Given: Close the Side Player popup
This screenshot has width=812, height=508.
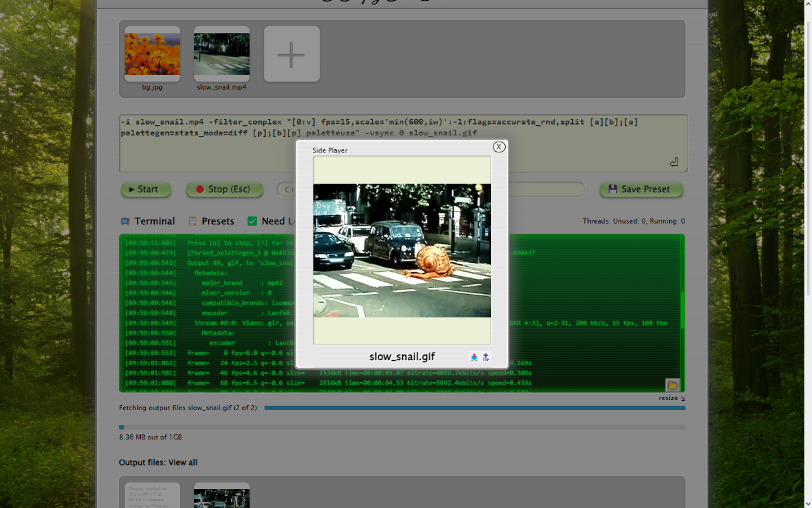Looking at the screenshot, I should (x=499, y=147).
